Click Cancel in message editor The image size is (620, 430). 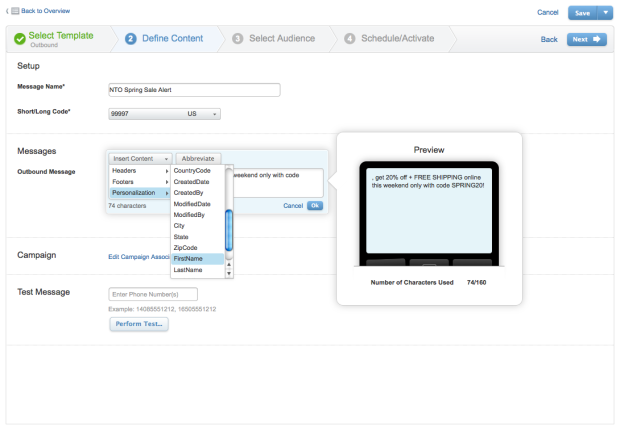pyautogui.click(x=293, y=206)
